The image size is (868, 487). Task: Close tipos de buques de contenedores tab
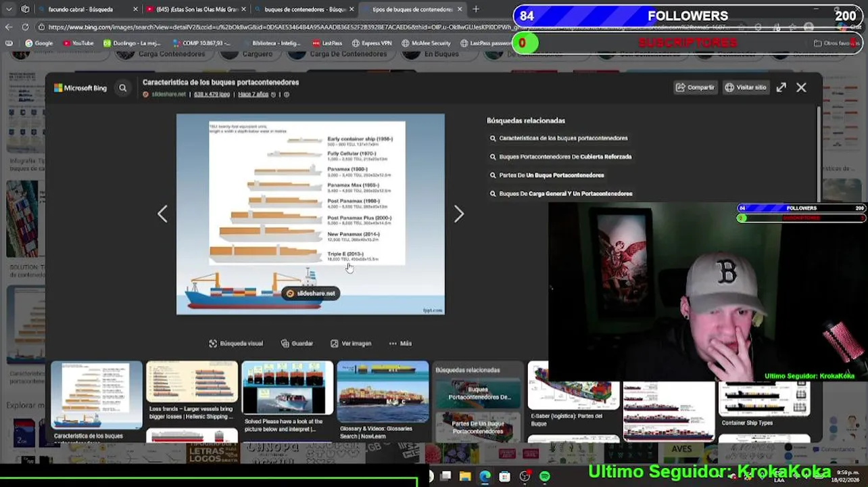(x=460, y=9)
